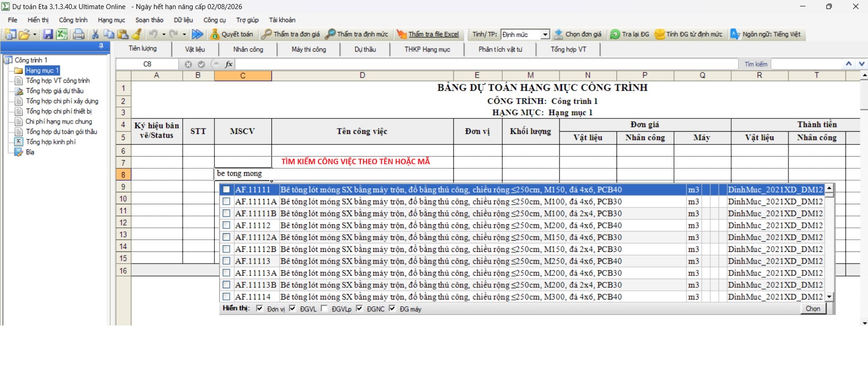
Task: Check the box for AF.11111A row
Action: [x=227, y=202]
